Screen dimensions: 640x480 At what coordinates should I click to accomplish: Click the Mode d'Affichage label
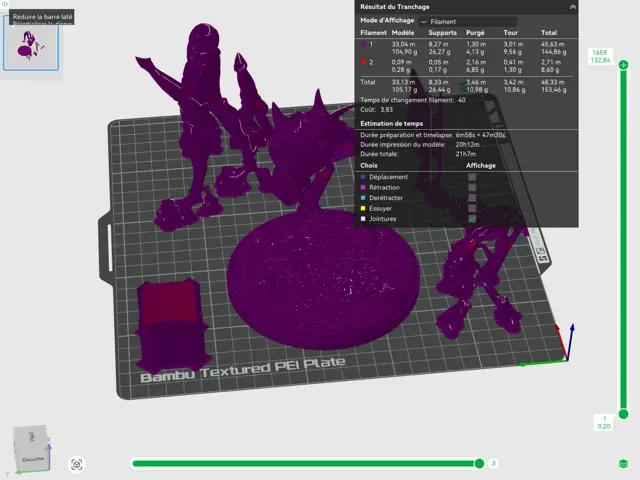387,20
